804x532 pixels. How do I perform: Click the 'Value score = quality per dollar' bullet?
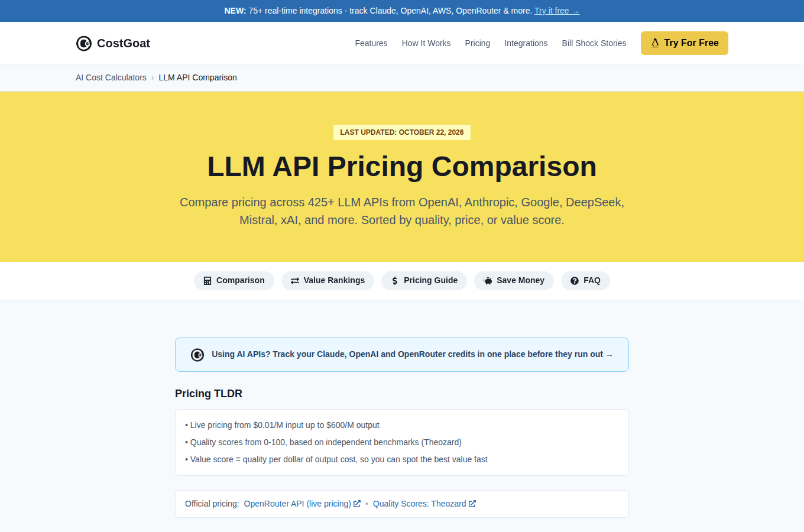336,459
